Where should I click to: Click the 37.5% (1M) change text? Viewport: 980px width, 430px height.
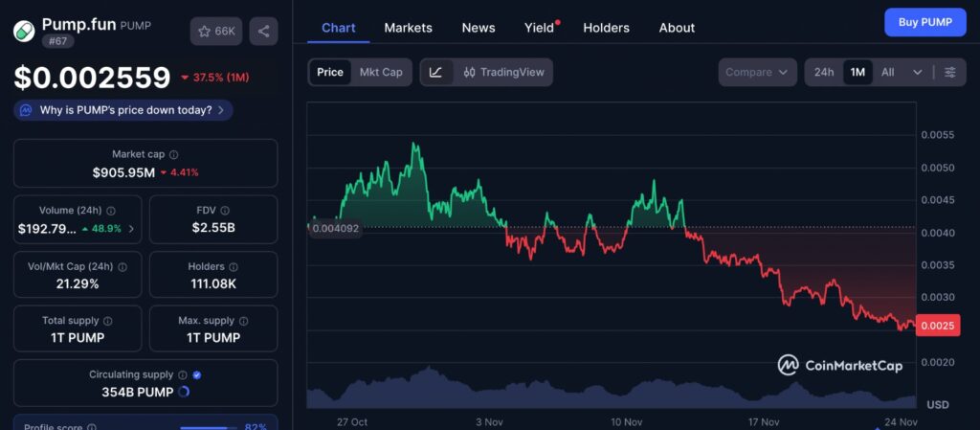click(221, 78)
